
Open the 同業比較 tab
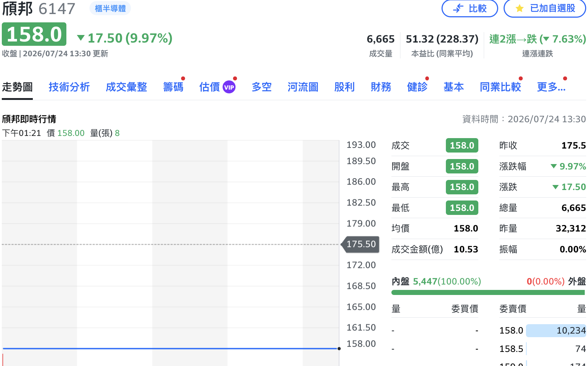(500, 87)
